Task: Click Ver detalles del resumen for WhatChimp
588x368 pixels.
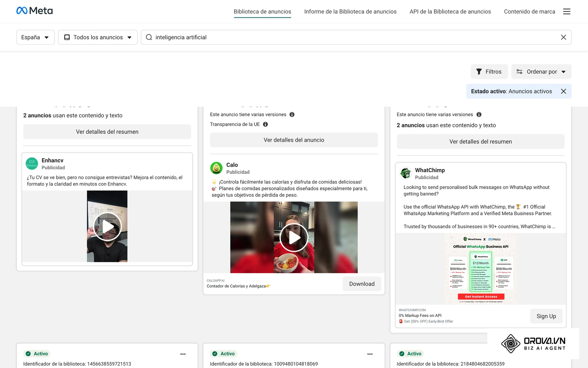Action: [481, 142]
